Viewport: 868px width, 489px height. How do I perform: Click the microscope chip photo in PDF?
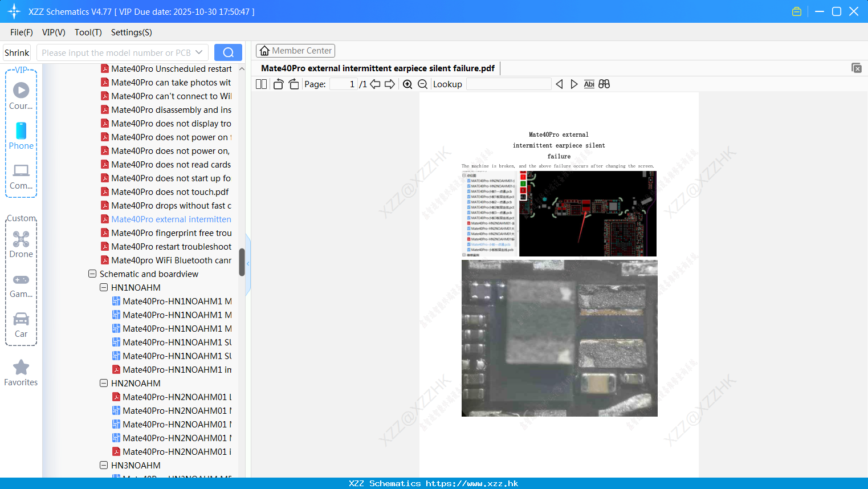[x=560, y=339]
